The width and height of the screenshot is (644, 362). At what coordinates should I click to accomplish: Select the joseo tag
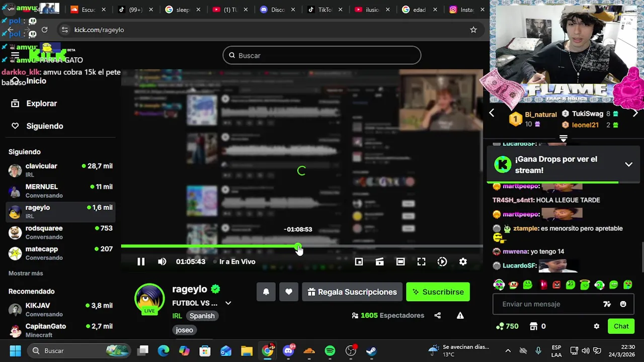click(184, 330)
